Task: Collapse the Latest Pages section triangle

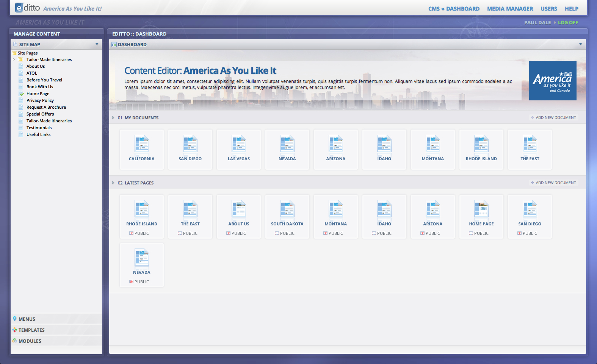Action: click(x=113, y=183)
